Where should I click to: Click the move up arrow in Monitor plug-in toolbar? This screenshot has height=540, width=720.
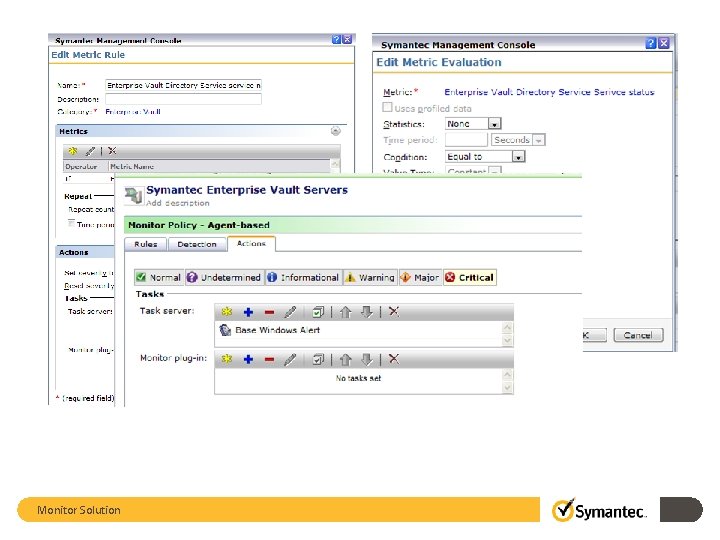(346, 359)
